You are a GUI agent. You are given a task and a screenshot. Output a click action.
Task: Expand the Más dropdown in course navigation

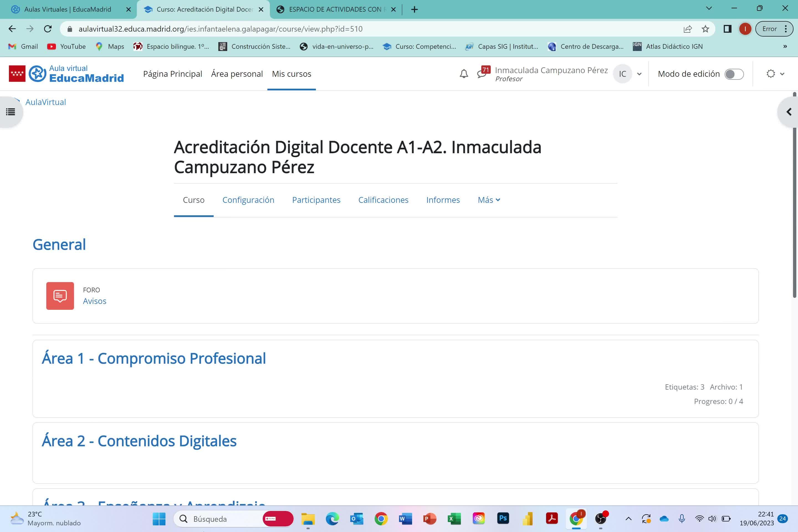click(488, 200)
